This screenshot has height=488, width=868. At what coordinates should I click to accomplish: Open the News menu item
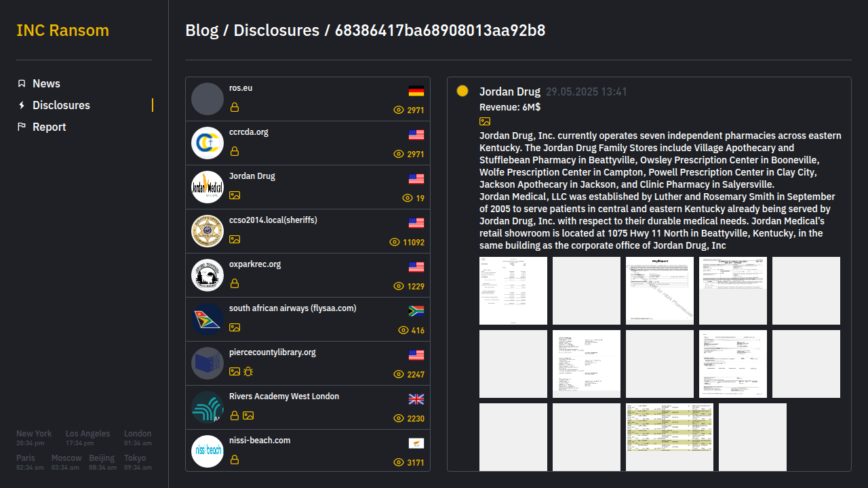46,83
